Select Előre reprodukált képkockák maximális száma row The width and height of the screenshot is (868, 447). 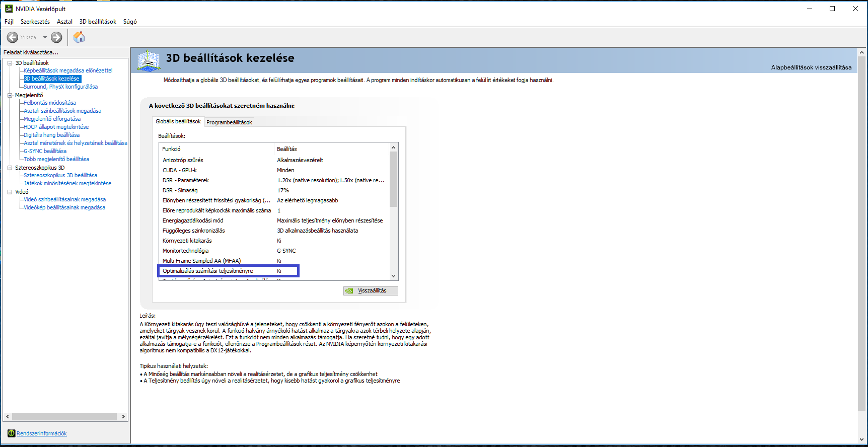274,210
